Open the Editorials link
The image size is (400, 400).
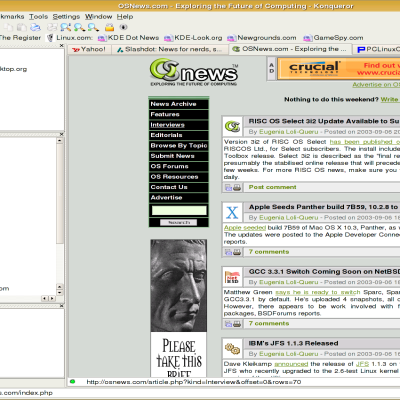(x=178, y=135)
